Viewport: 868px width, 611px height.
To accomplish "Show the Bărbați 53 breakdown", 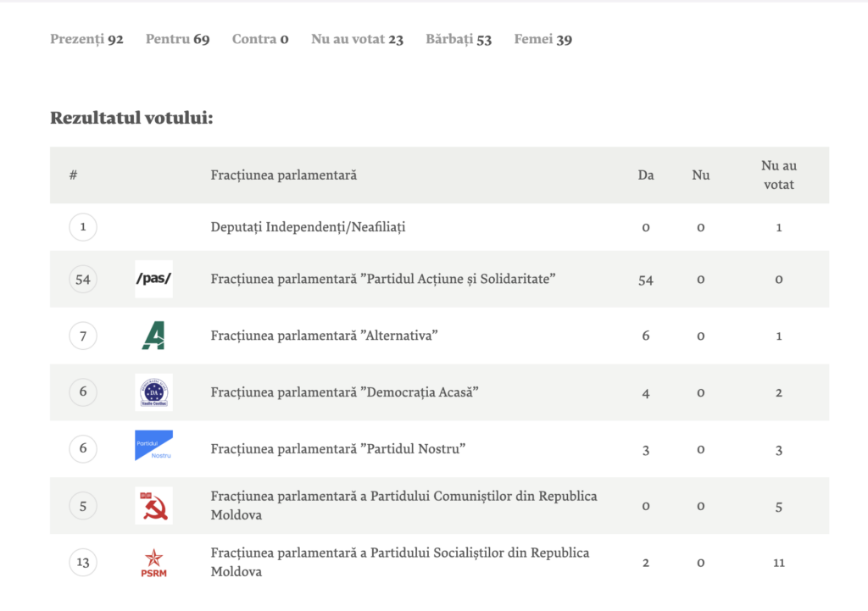I will pos(459,39).
